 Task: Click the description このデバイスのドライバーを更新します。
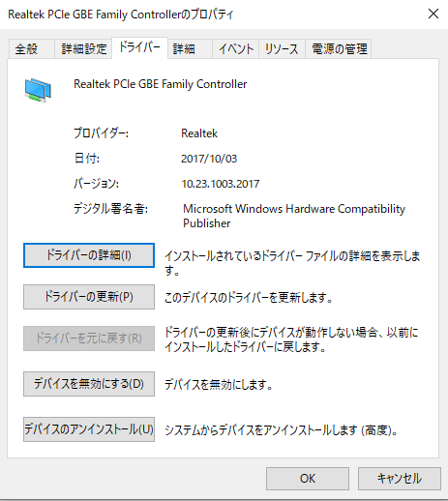(x=249, y=297)
